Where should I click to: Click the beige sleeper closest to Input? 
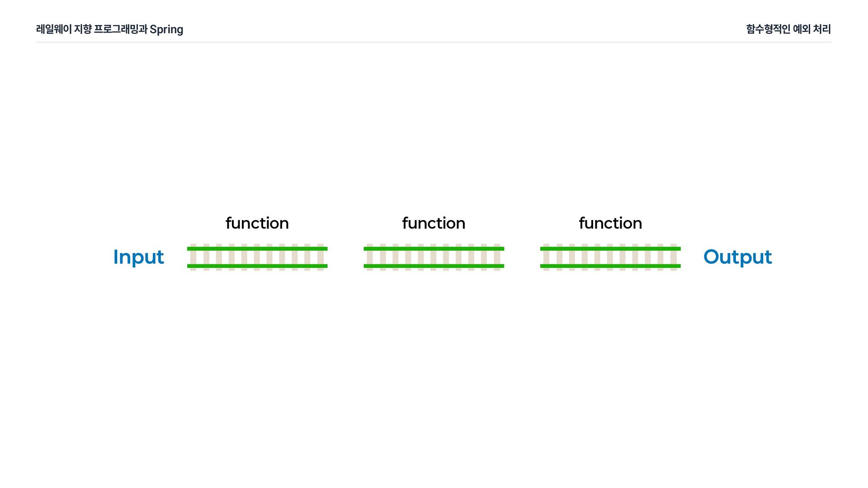193,257
